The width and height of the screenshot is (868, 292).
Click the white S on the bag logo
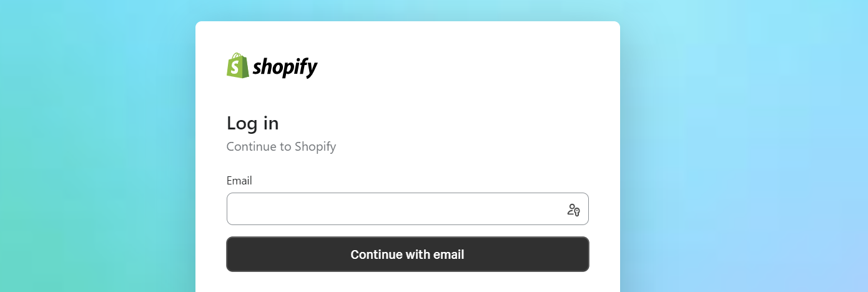pyautogui.click(x=236, y=68)
